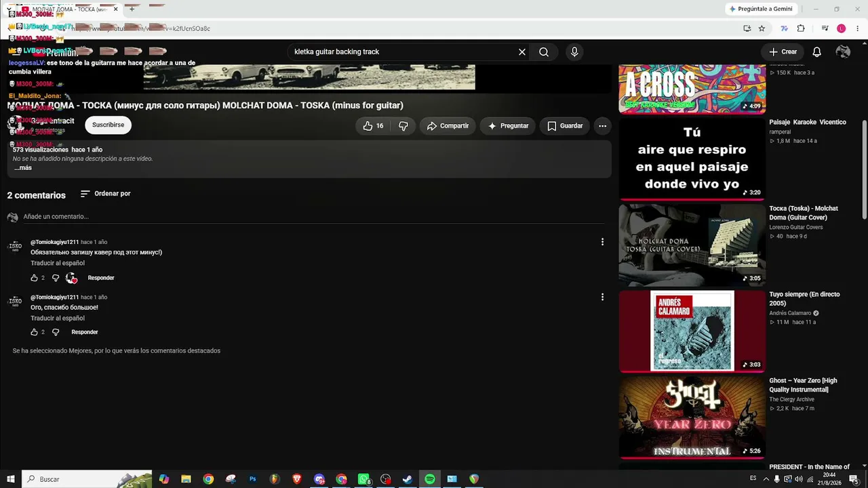Viewport: 868px width, 488px height.
Task: Dislike the first comment about the cover
Action: click(56, 278)
